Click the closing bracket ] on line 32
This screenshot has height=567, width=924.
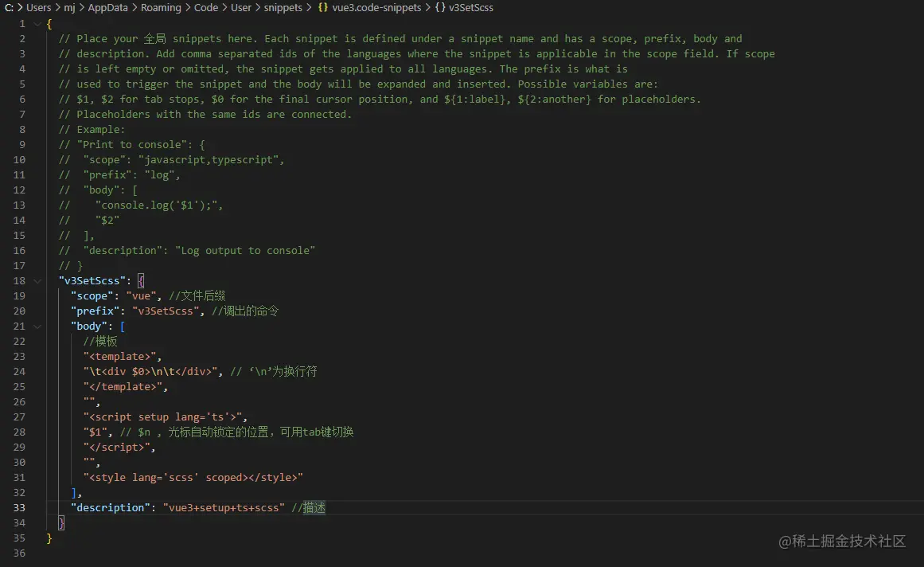74,493
